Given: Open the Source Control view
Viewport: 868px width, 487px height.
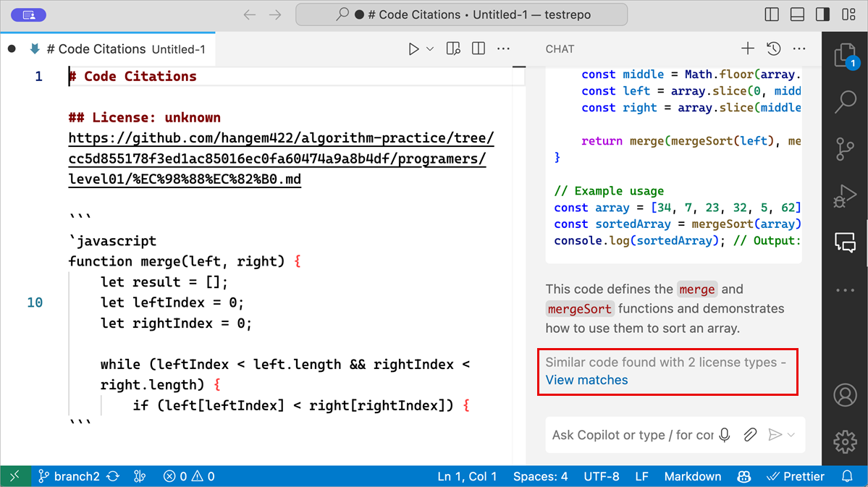Looking at the screenshot, I should (844, 150).
